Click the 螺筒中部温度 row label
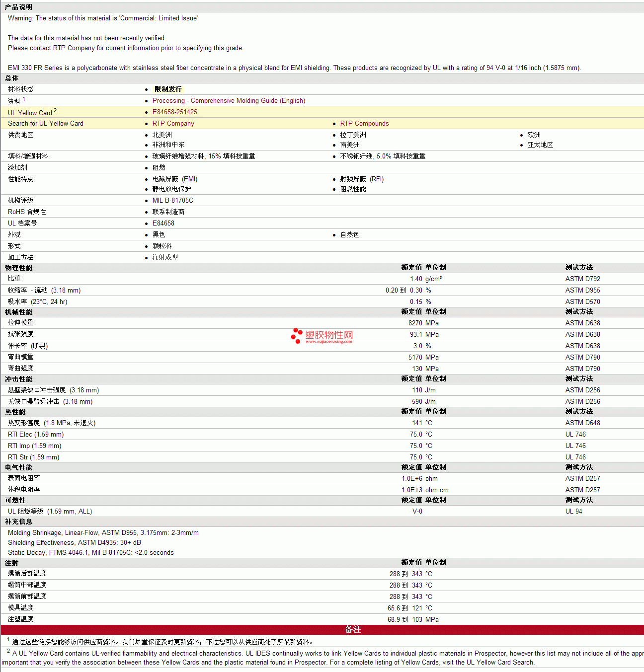Image resolution: width=644 pixels, height=672 pixels. (27, 585)
